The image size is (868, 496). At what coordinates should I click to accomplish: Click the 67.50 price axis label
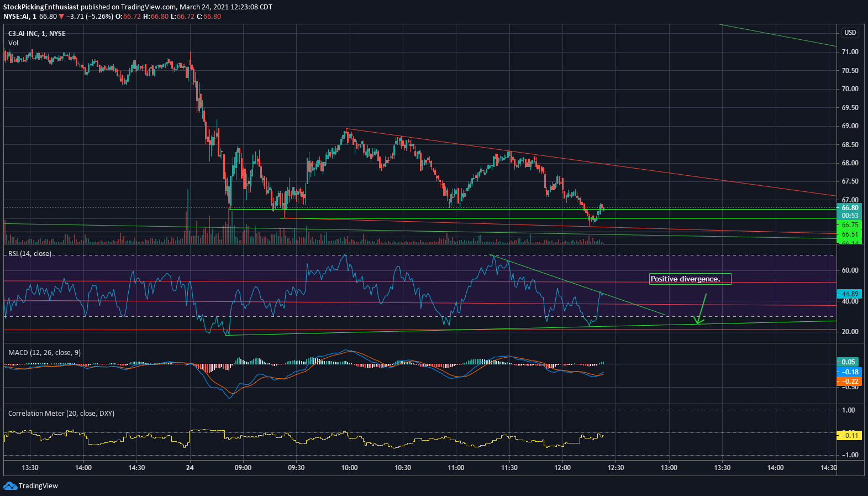coord(850,181)
